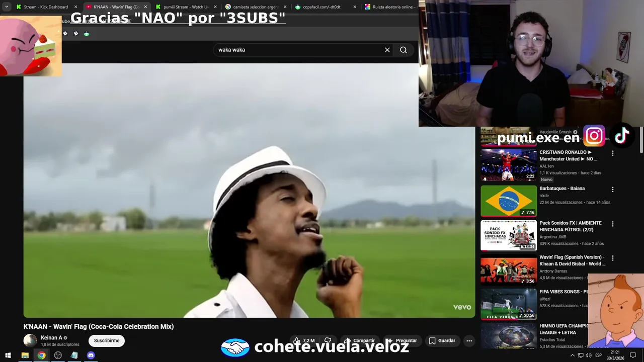Open the Windows notification center icon
Screen dimensions: 644x362
633,355
